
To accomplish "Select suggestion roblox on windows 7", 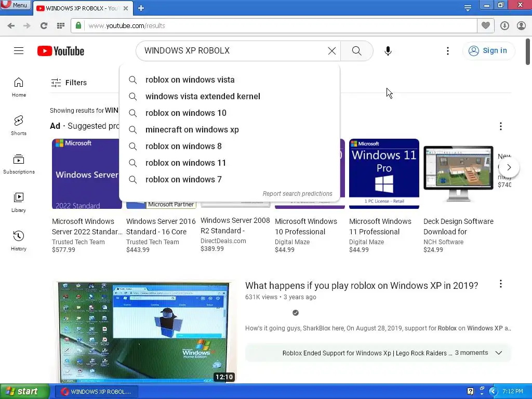I will [230, 179].
